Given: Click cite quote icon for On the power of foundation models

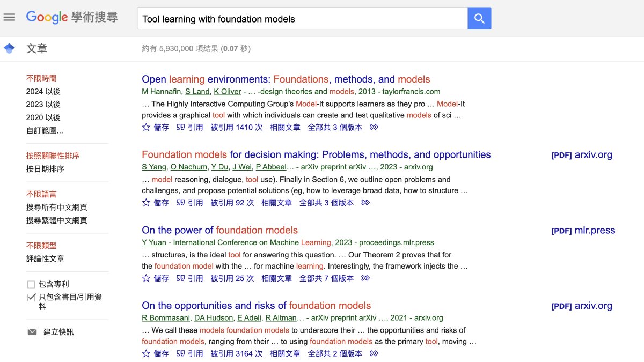Looking at the screenshot, I should pyautogui.click(x=181, y=278).
